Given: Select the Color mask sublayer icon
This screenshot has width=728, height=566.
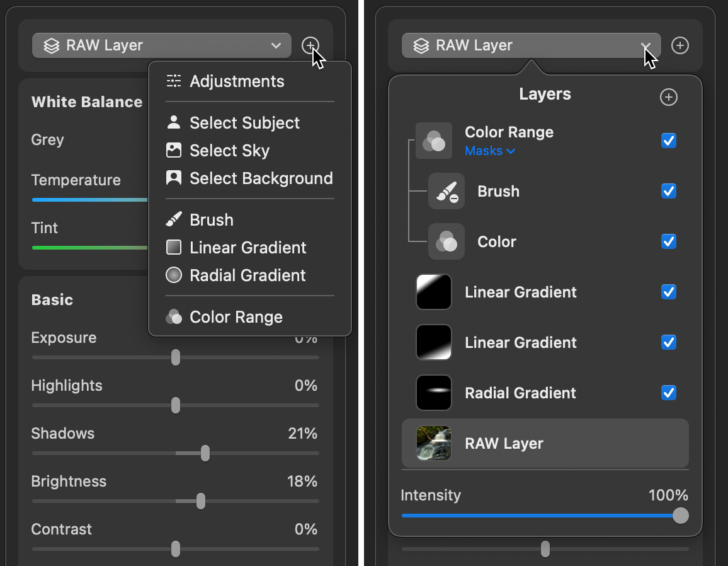Looking at the screenshot, I should [446, 242].
